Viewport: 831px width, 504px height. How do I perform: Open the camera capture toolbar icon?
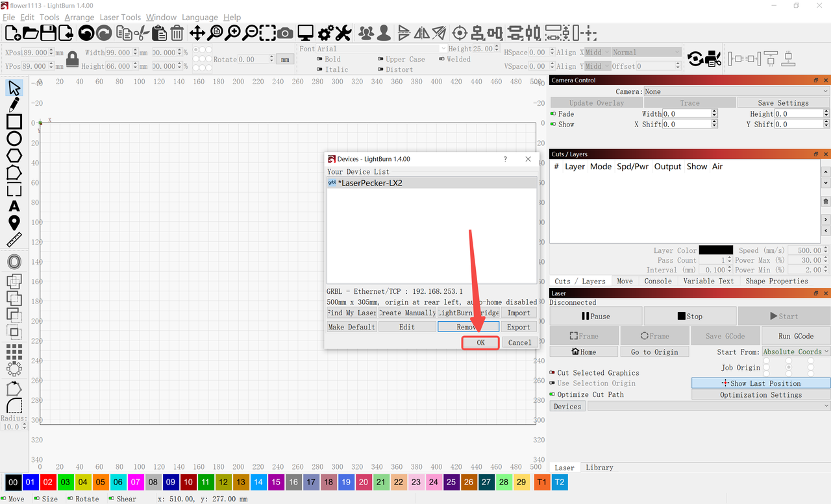pyautogui.click(x=285, y=32)
